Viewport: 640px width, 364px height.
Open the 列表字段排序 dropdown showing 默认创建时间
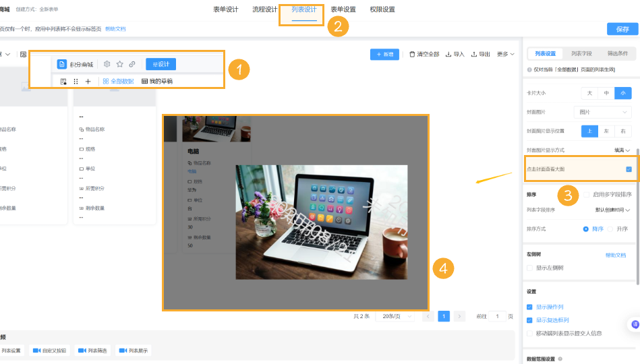(612, 210)
